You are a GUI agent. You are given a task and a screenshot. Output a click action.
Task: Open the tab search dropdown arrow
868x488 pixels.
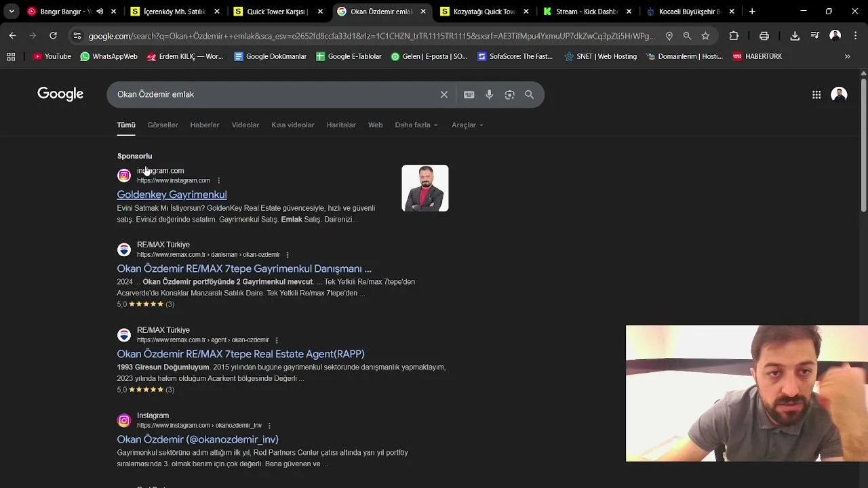tap(12, 12)
